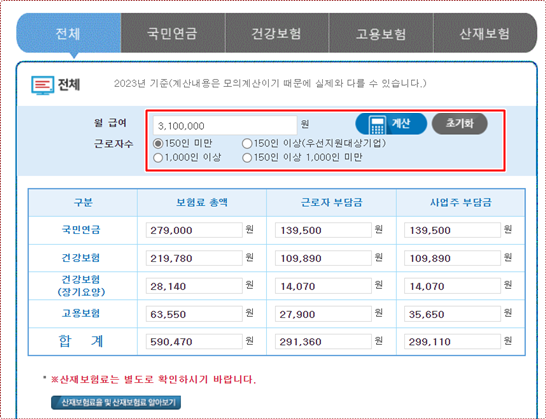The image size is (546, 419).
Task: Click 합계 사업주 부담금 field 299,110
Action: point(452,341)
